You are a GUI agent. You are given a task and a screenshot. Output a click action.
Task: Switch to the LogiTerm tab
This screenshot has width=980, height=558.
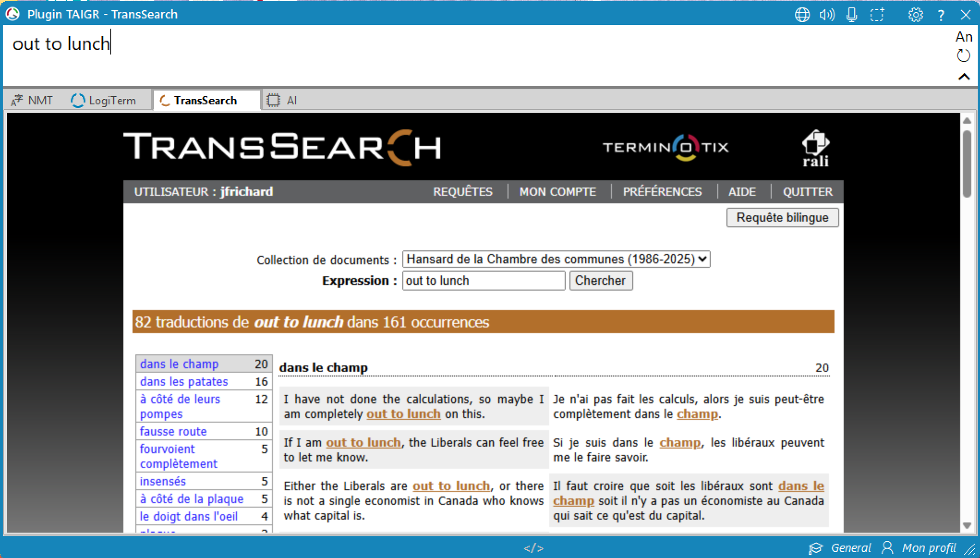(x=104, y=100)
